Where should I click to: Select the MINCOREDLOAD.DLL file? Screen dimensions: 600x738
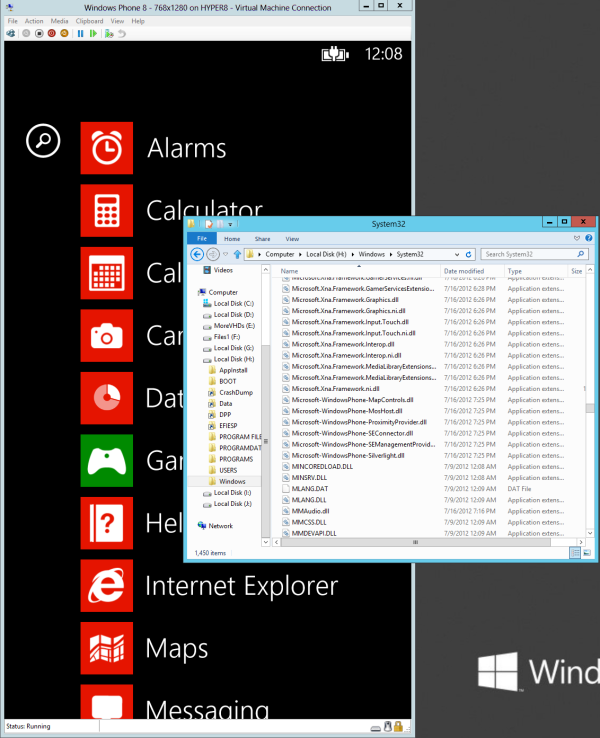pyautogui.click(x=322, y=466)
